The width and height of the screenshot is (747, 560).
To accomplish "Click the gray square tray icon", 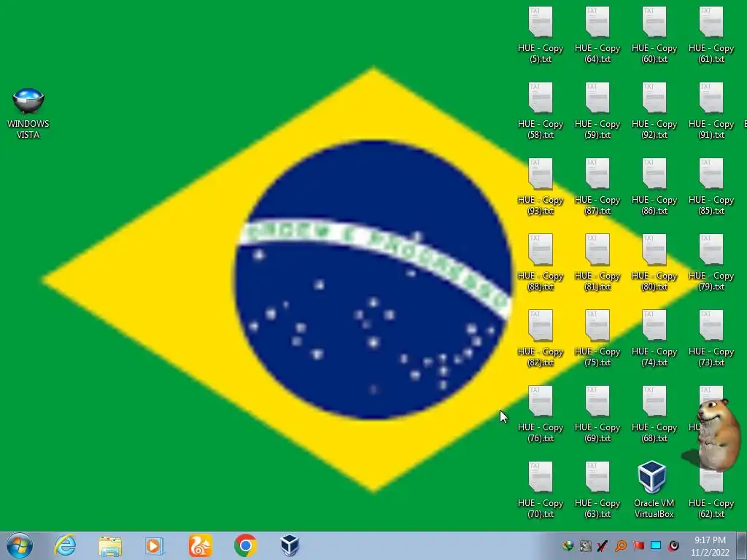I will coord(586,545).
